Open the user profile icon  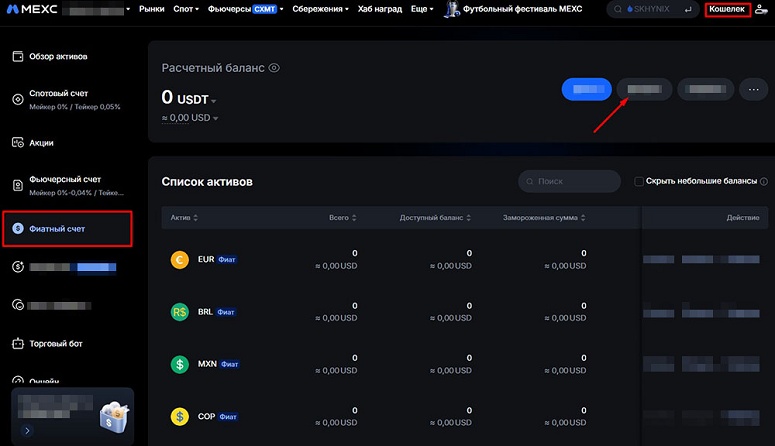[762, 9]
